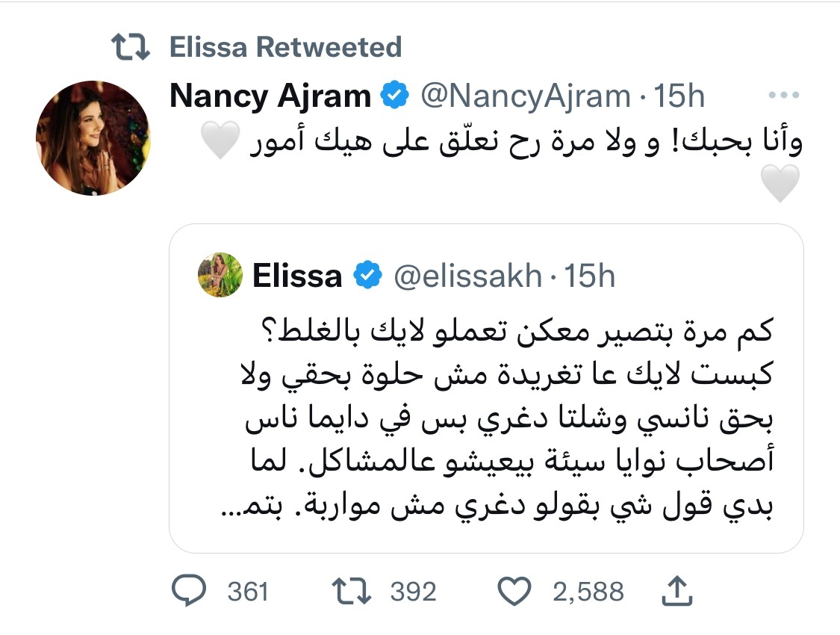Click the share upload icon

click(678, 590)
